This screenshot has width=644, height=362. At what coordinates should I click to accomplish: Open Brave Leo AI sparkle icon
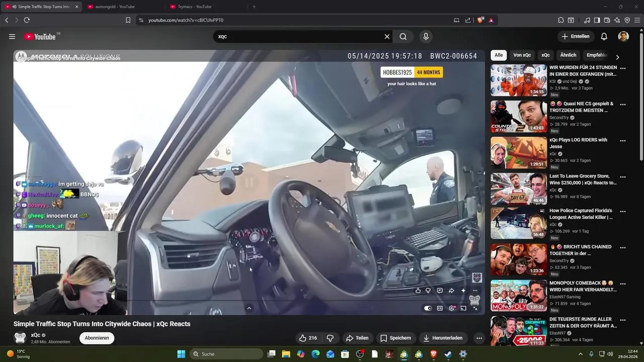(x=617, y=20)
